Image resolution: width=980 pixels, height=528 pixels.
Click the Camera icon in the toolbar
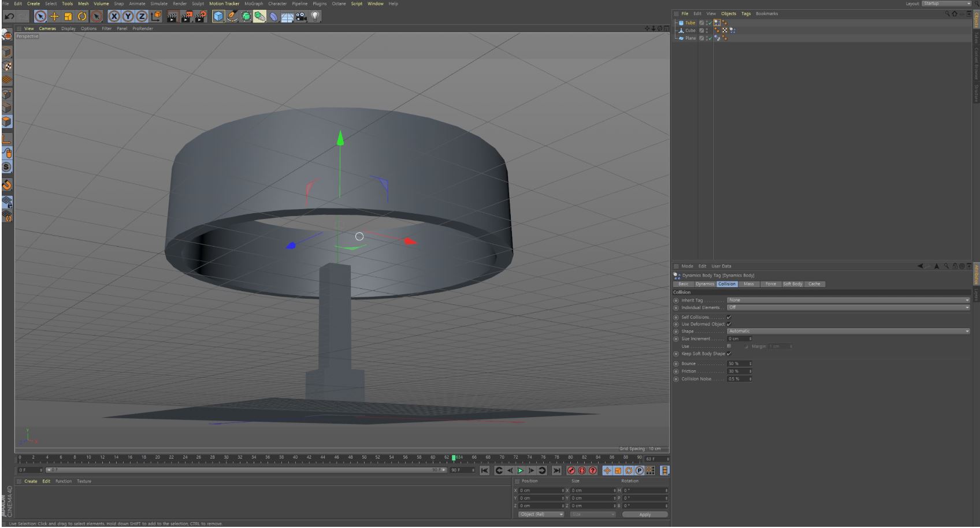(301, 16)
